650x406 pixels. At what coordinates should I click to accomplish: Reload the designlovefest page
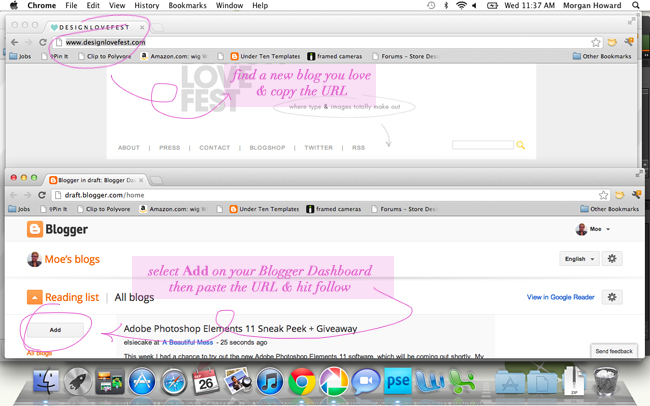43,42
